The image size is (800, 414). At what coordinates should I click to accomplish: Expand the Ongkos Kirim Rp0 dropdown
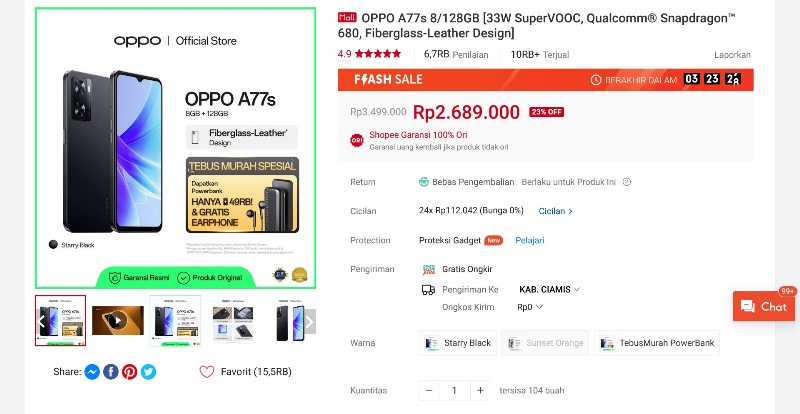tap(530, 307)
